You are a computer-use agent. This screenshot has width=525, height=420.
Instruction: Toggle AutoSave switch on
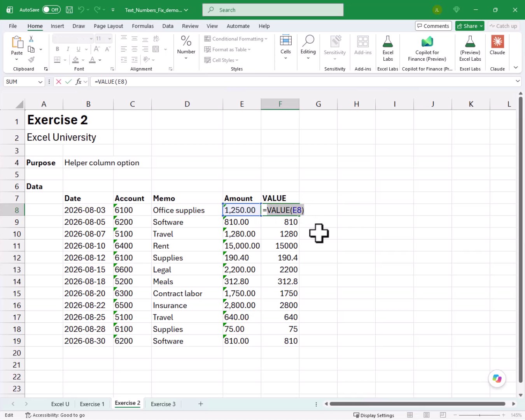click(51, 10)
